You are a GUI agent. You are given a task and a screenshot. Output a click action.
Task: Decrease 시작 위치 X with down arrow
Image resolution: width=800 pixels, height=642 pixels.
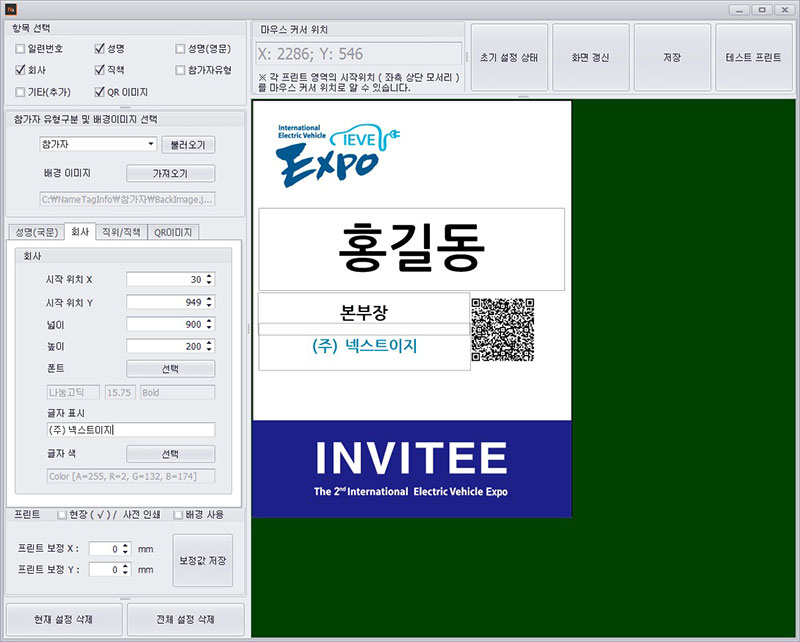209,283
